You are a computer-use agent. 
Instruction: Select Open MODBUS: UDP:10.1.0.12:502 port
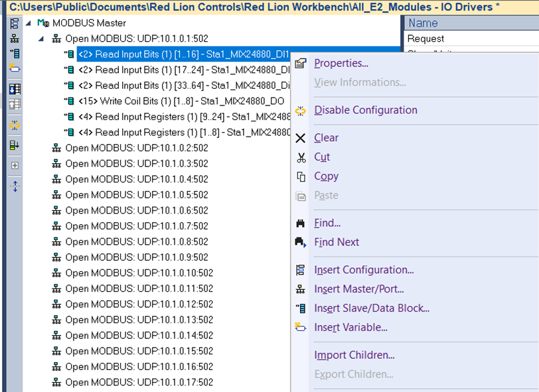(139, 304)
